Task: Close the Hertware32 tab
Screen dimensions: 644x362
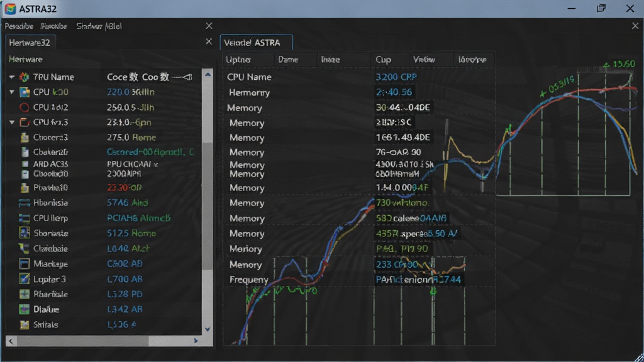Action: pos(209,42)
